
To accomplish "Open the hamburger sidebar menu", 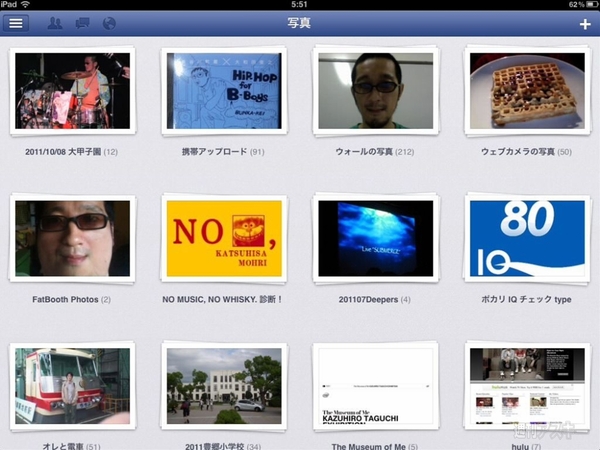I will point(16,23).
